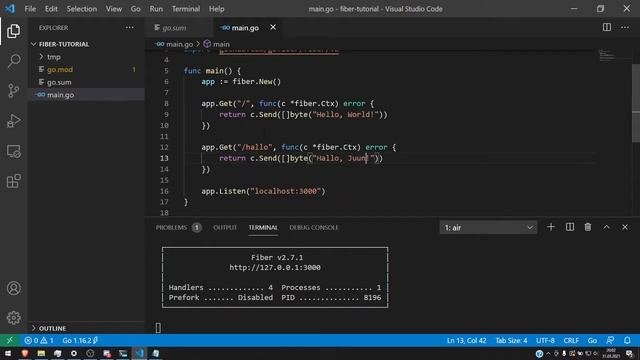The image size is (640, 360).
Task: Open the Go menu
Action: click(x=136, y=9)
